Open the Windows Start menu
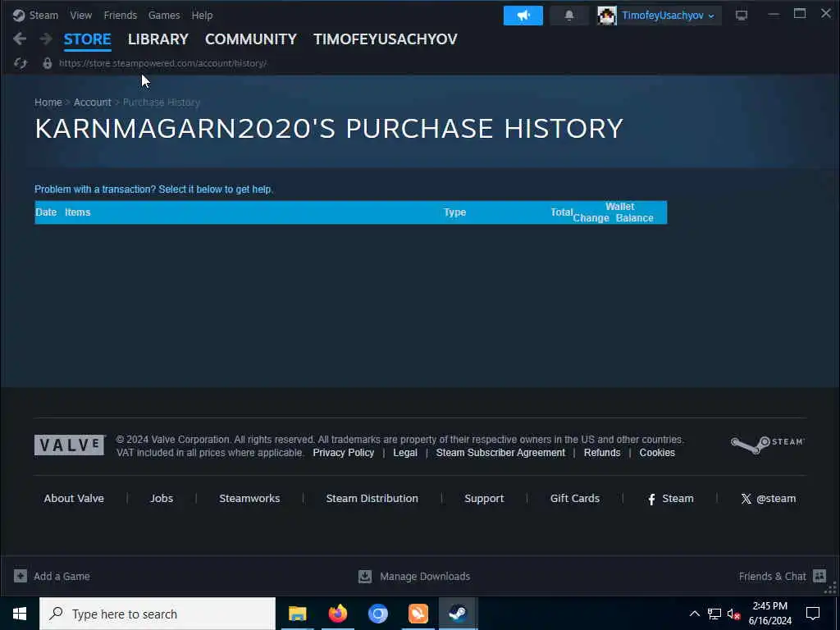Viewport: 840px width, 630px height. (20, 614)
